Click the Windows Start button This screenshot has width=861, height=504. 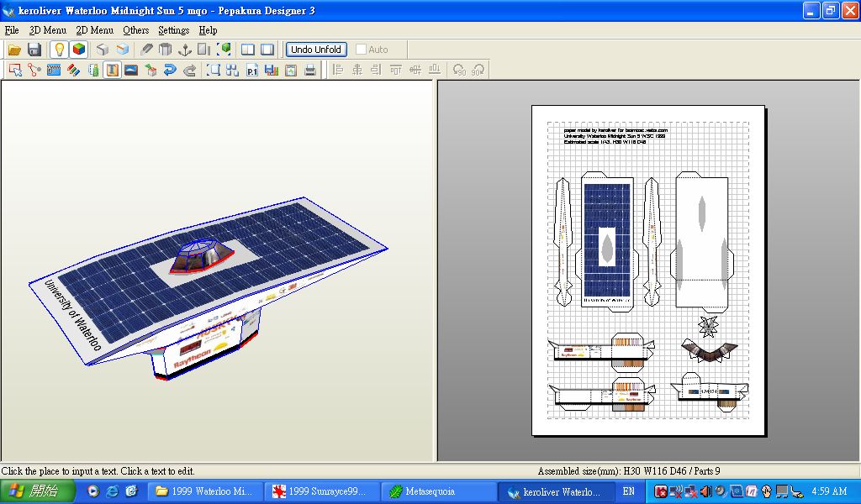(x=37, y=491)
